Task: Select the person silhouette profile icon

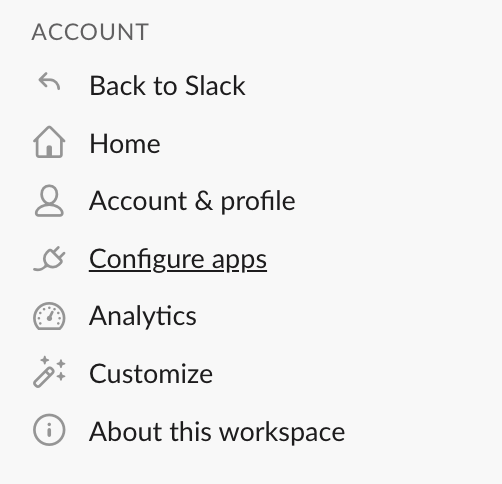Action: (49, 201)
